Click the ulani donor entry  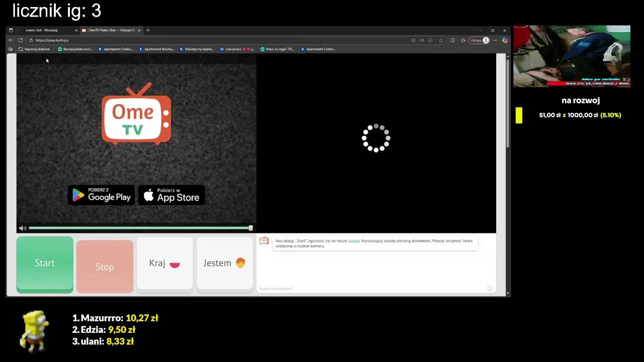(x=103, y=341)
